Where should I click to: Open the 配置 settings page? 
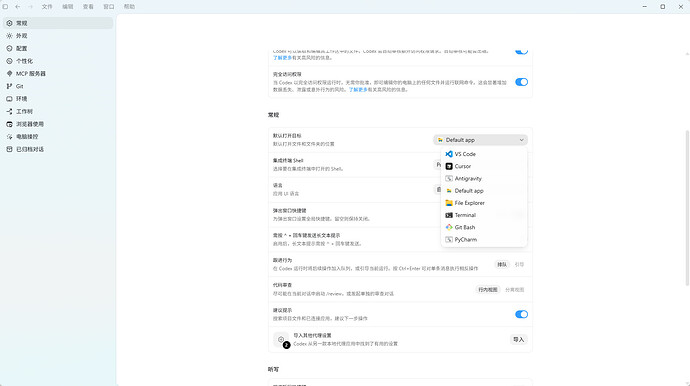point(58,48)
